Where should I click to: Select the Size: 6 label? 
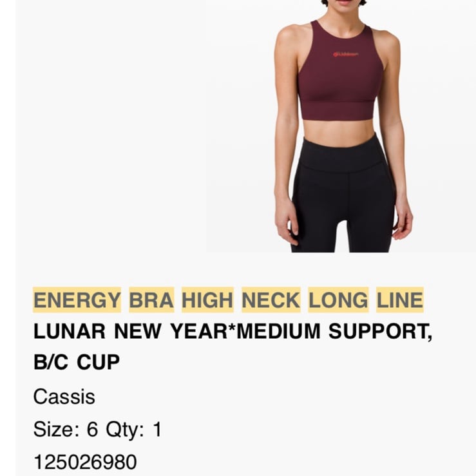pos(66,430)
